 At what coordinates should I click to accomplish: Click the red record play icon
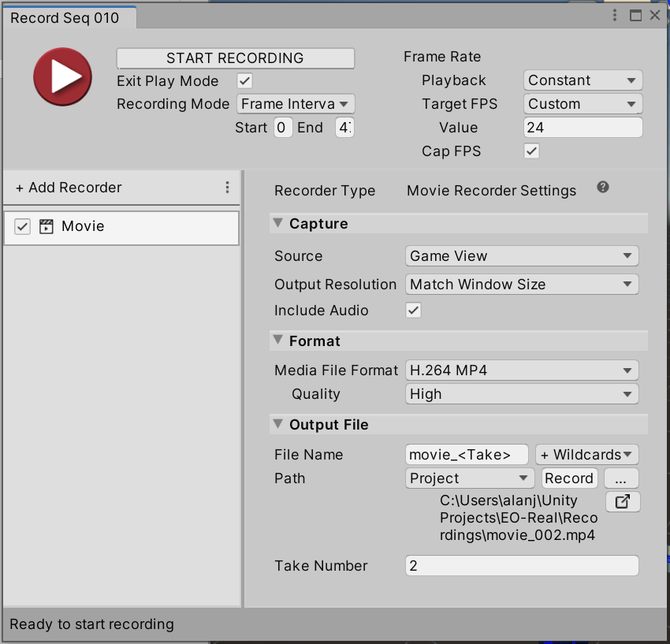[x=58, y=76]
